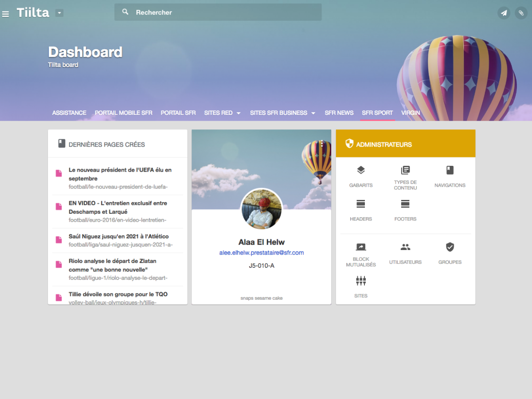Open the Sites equalizer icon

click(361, 281)
